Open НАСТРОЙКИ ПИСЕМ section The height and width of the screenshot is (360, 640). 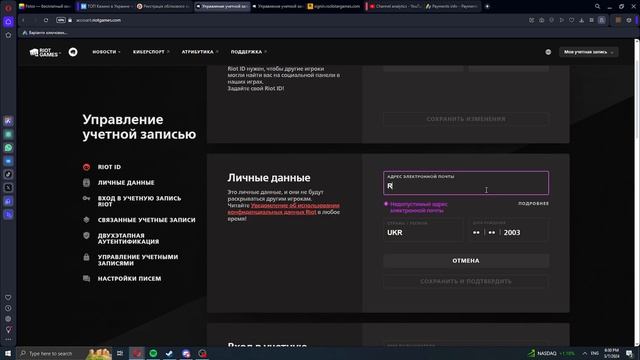129,278
